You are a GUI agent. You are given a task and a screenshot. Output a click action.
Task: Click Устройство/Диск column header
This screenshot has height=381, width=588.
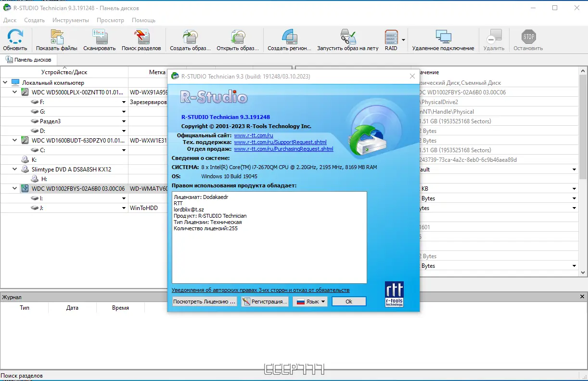click(x=64, y=72)
